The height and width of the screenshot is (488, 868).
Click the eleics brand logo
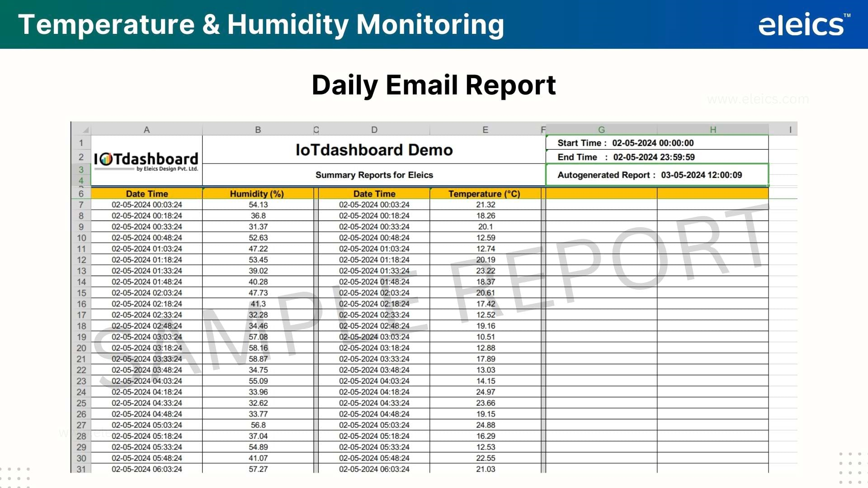pyautogui.click(x=804, y=24)
